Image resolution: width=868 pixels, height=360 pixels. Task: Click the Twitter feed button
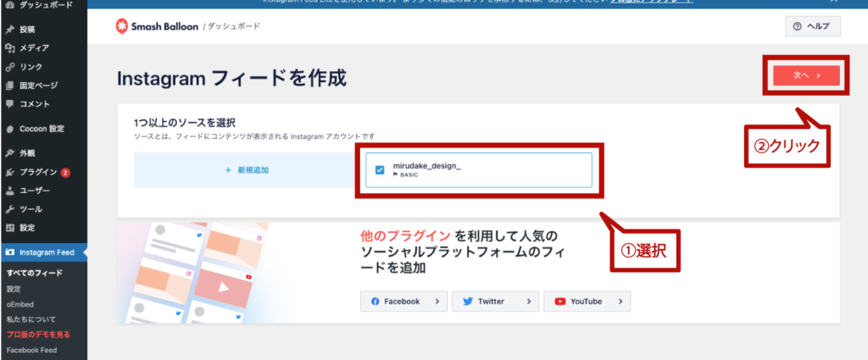(495, 302)
